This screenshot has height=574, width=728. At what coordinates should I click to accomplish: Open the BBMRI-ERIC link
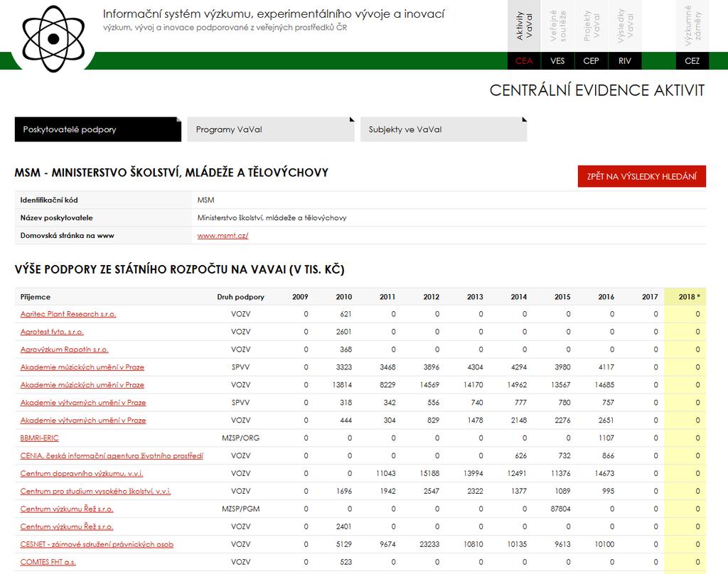pos(40,438)
